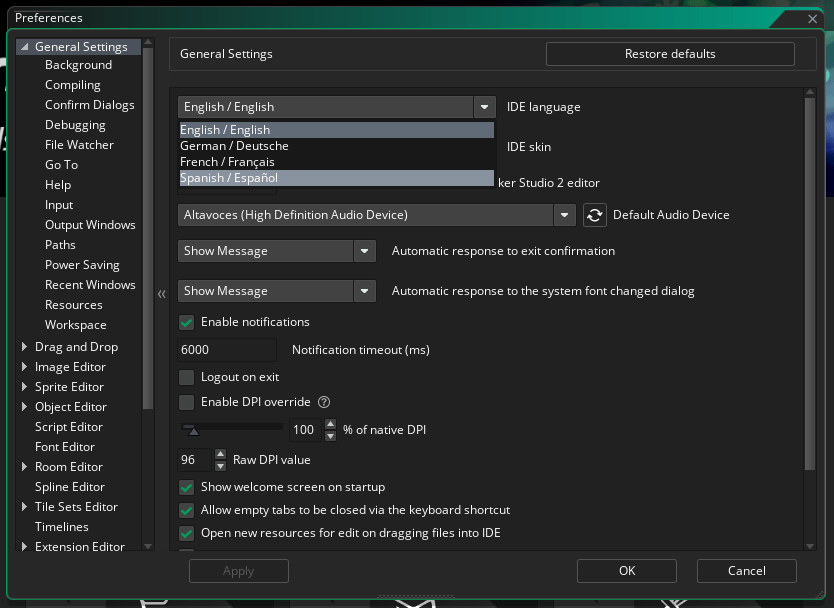Viewport: 834px width, 608px height.
Task: Open the system font changed response dropdown
Action: pyautogui.click(x=365, y=291)
